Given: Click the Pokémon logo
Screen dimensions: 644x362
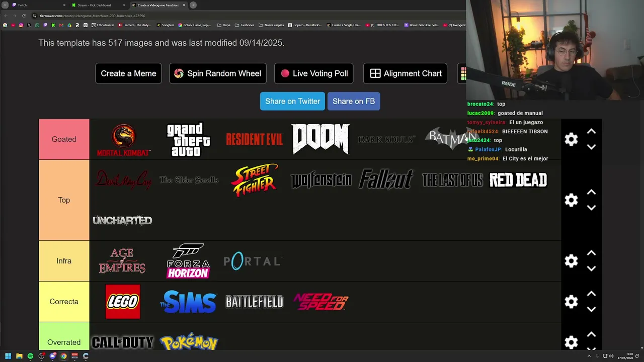Looking at the screenshot, I should tap(189, 341).
